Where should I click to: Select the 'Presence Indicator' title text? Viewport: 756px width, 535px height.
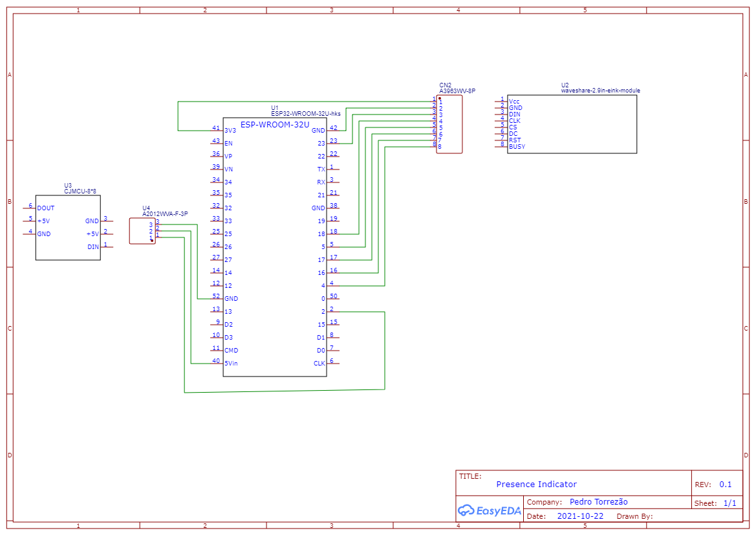(536, 484)
